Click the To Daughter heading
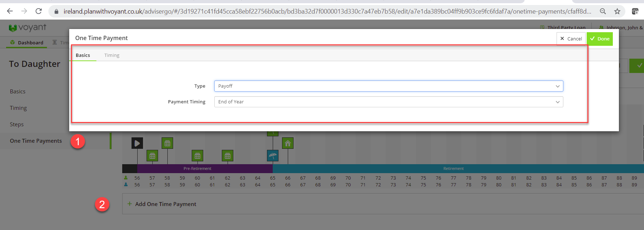The width and height of the screenshot is (644, 230). click(x=35, y=64)
